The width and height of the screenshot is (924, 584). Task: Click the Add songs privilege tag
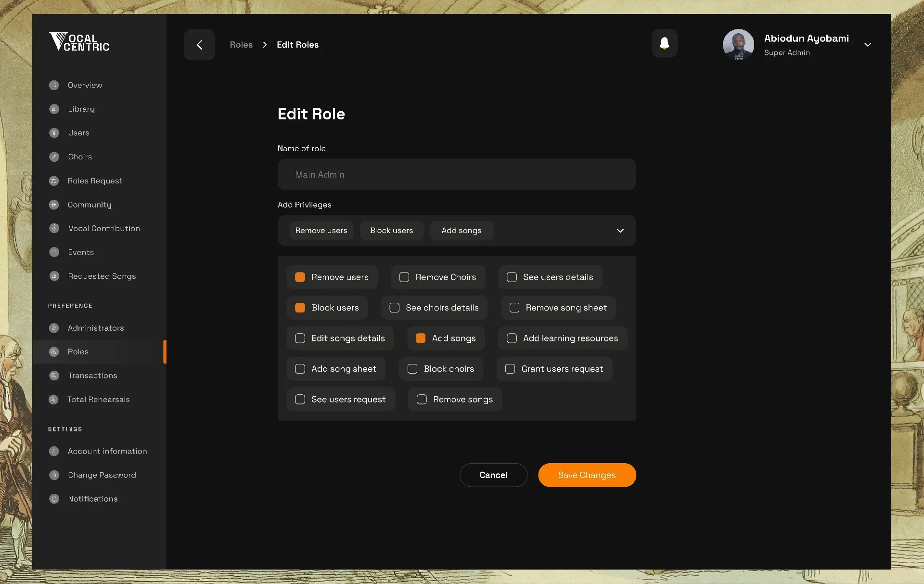pyautogui.click(x=462, y=231)
